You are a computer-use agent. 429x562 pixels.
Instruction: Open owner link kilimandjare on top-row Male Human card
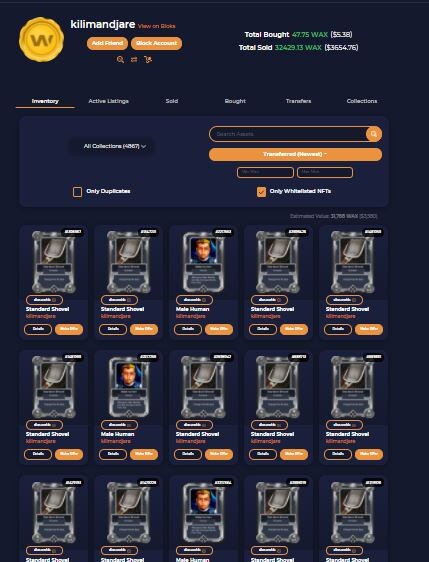(191, 316)
